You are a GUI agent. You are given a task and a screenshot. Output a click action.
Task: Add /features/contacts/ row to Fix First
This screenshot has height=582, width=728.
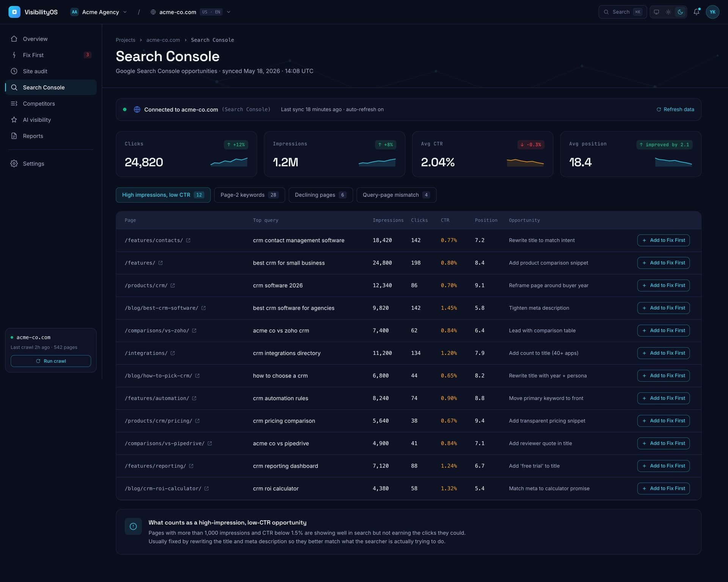coord(663,240)
